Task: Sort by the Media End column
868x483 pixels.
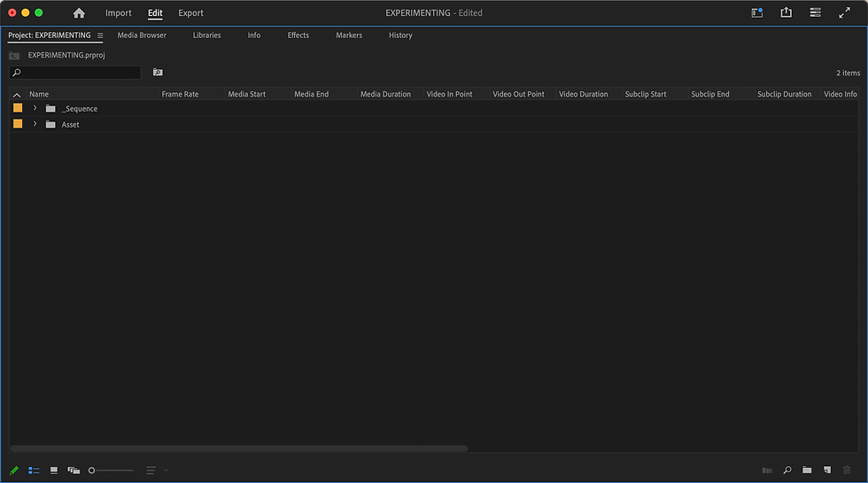Action: [x=311, y=94]
